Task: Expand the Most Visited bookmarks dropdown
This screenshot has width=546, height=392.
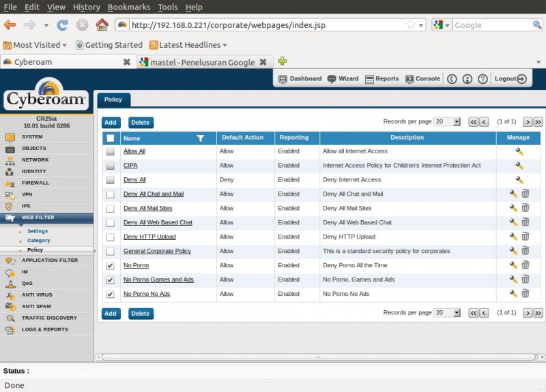Action: pyautogui.click(x=35, y=45)
